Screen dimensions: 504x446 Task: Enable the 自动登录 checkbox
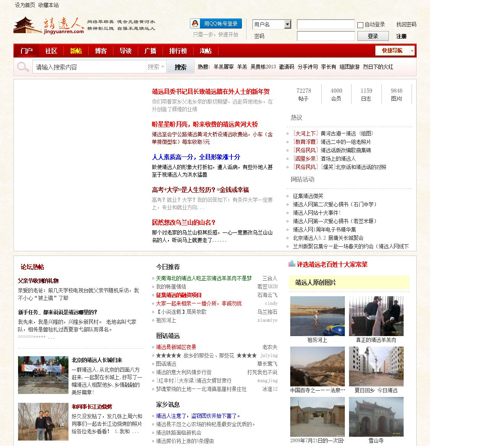point(360,25)
